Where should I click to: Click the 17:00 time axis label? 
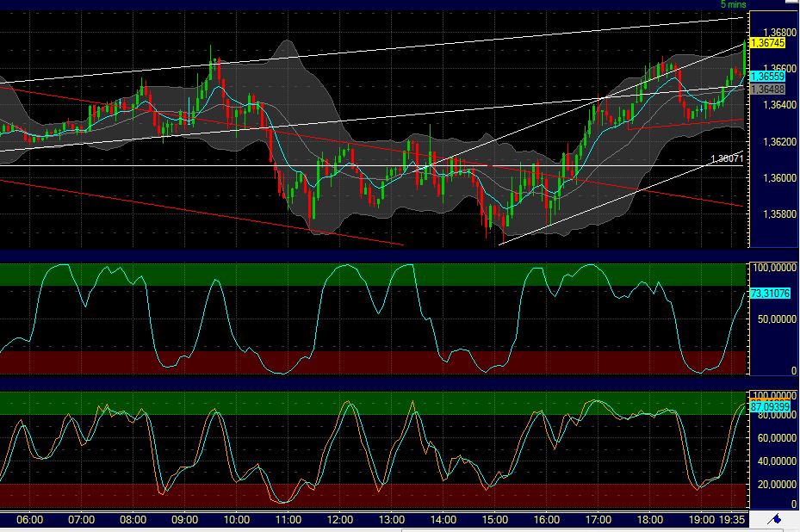598,520
